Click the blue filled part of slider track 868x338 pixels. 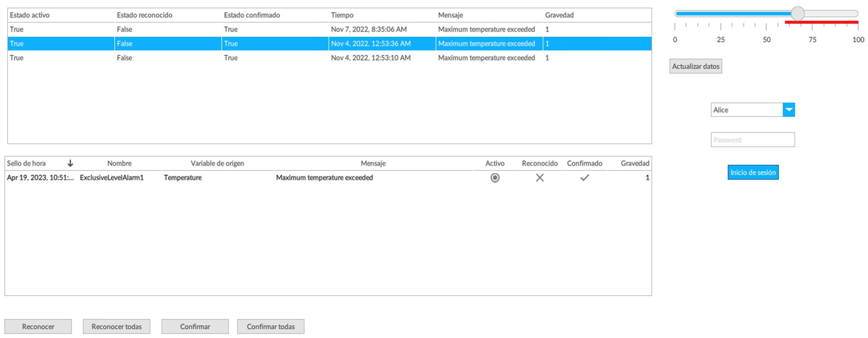pyautogui.click(x=733, y=14)
